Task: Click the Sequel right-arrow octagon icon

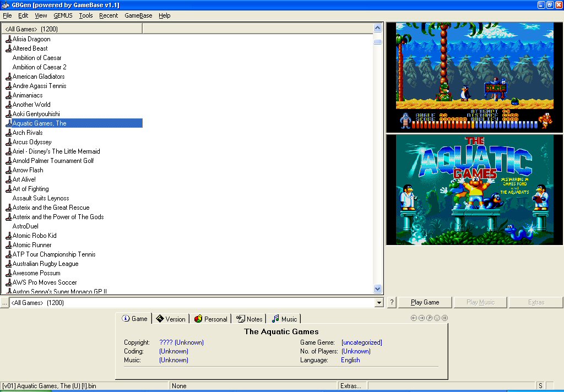Action: click(x=421, y=318)
